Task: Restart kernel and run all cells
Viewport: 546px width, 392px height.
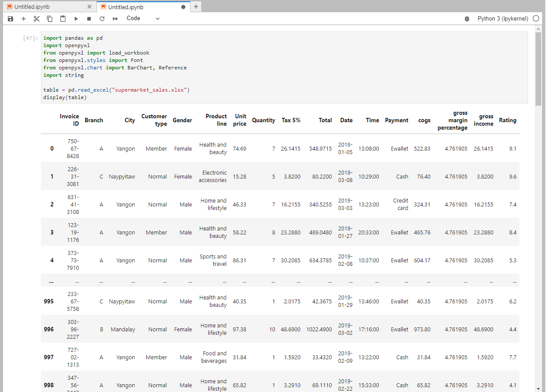Action: point(115,18)
